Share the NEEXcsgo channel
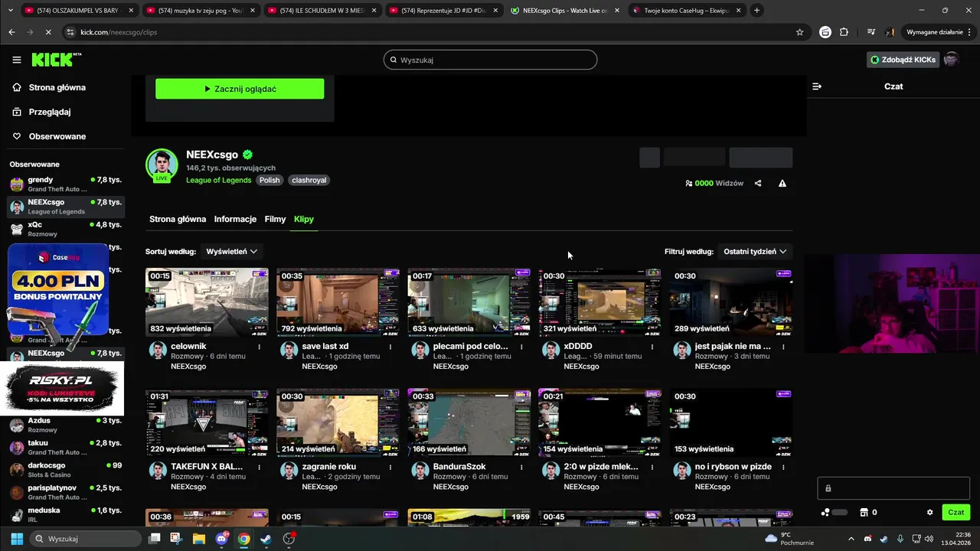 [x=758, y=184]
